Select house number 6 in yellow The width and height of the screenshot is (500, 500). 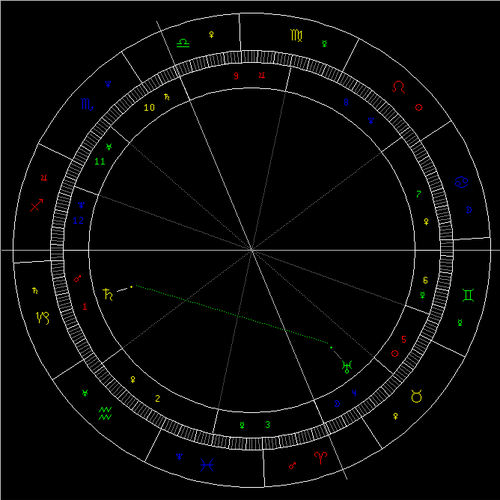[x=425, y=280]
